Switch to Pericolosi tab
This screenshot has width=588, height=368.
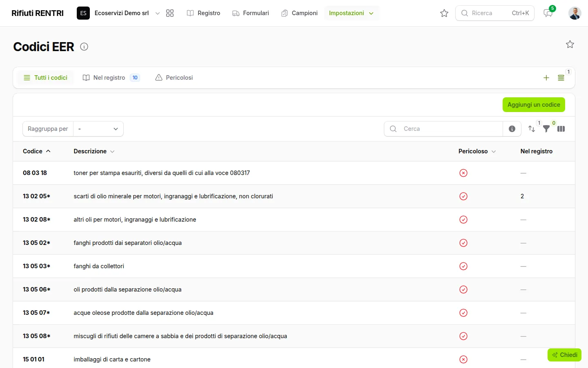[x=174, y=78]
